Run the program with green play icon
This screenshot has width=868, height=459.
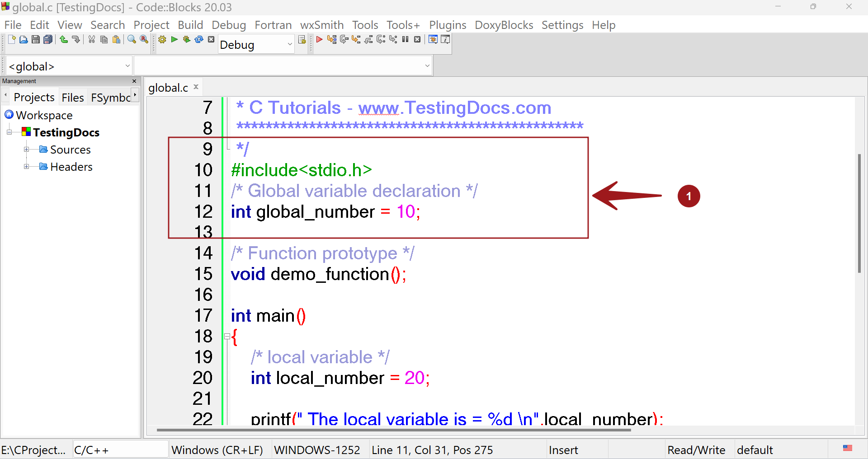pos(175,39)
